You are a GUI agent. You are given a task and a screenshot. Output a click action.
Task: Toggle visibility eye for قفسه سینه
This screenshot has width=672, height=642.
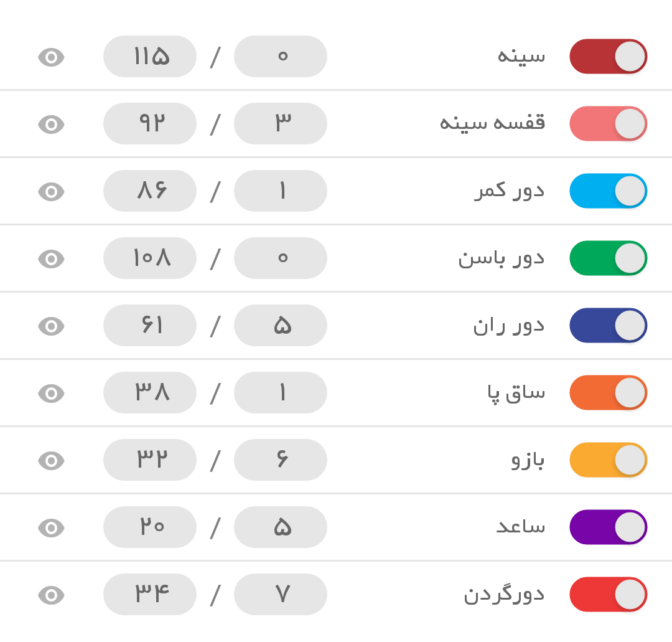click(51, 125)
